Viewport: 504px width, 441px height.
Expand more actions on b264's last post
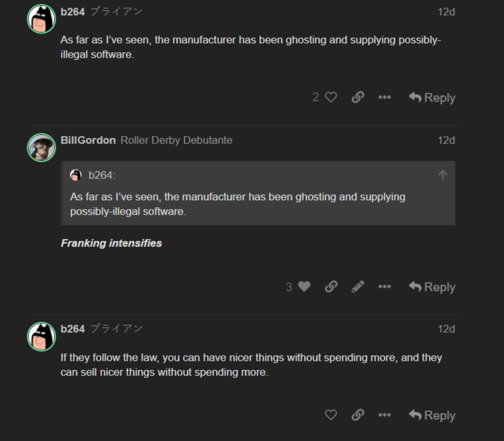[x=385, y=415]
